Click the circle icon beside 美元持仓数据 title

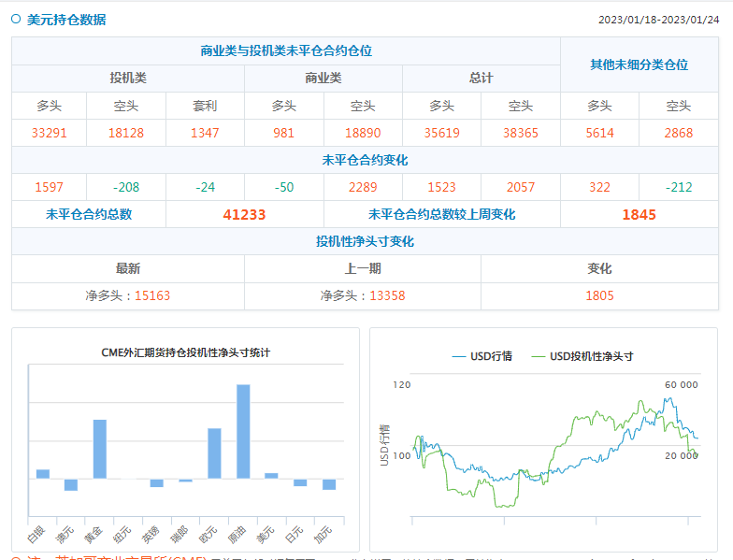[x=16, y=19]
